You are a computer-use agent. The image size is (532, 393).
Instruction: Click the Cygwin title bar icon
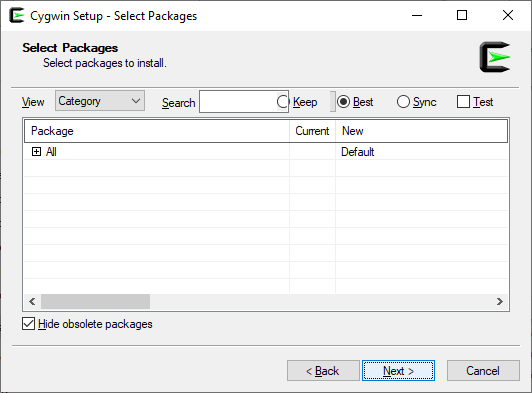(x=17, y=15)
